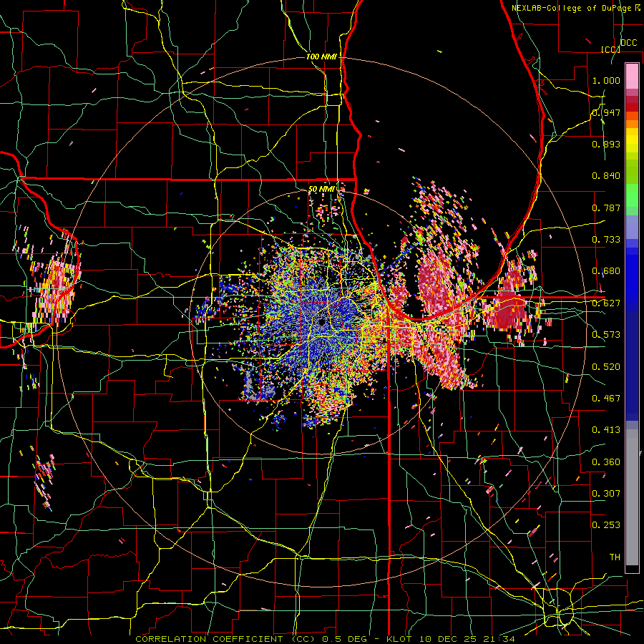Click the "TH" threshold legend label
Image resolution: width=644 pixels, height=644 pixels.
tap(615, 557)
